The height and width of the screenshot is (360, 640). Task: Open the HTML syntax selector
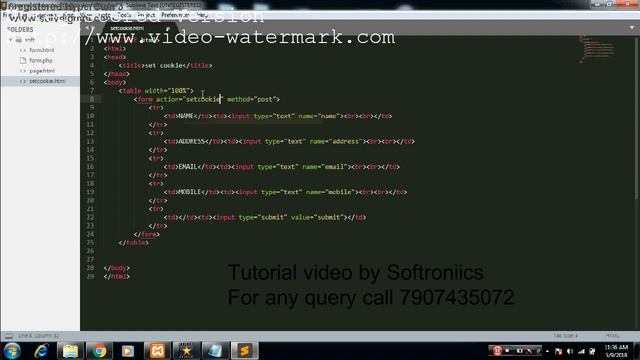coord(612,336)
